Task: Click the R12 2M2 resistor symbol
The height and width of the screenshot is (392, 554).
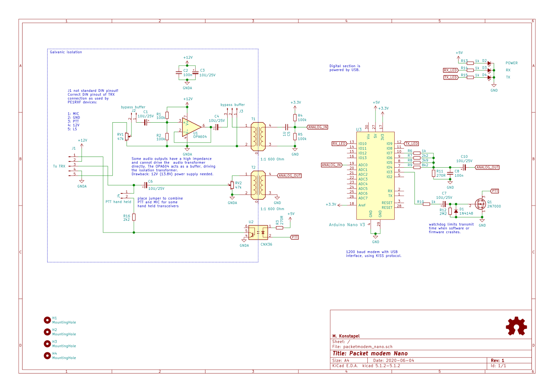Action: [450, 211]
